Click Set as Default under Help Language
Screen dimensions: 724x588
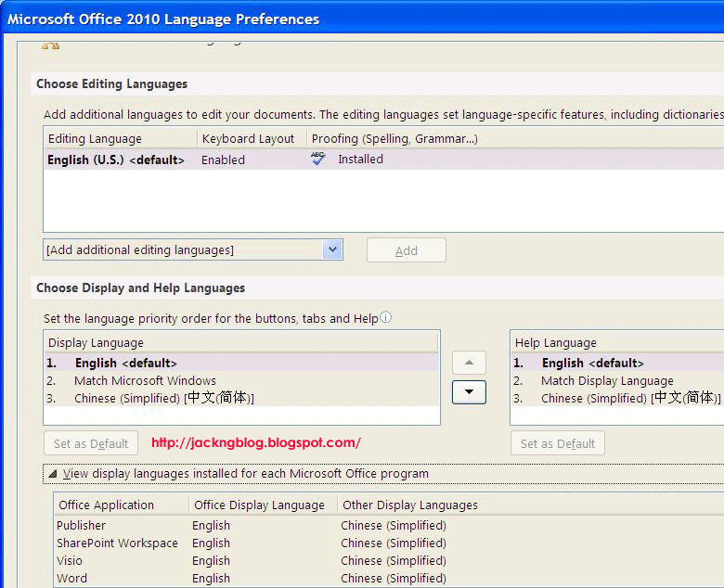tap(558, 443)
